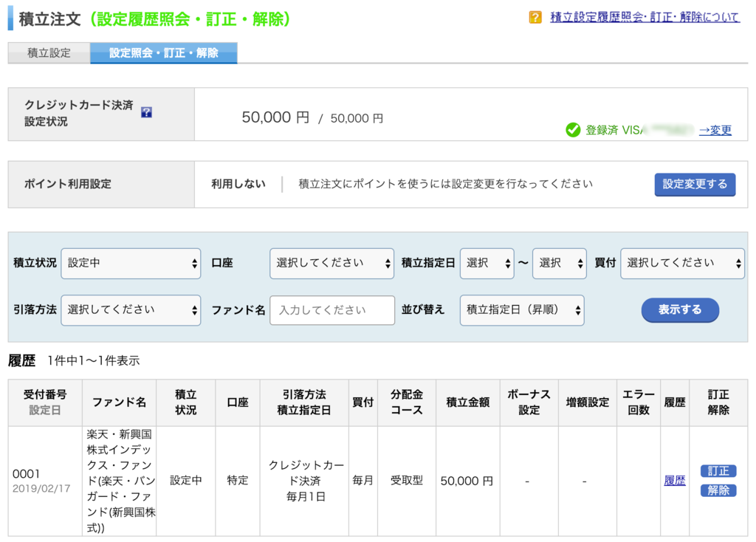Click the →変更 card change link
Viewport: 756px width, 542px height.
(715, 130)
